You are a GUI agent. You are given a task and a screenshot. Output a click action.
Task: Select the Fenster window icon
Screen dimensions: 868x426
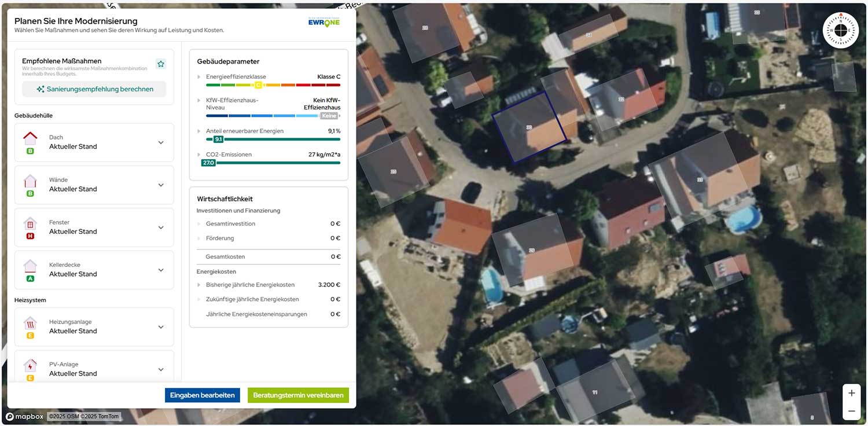[x=31, y=225]
